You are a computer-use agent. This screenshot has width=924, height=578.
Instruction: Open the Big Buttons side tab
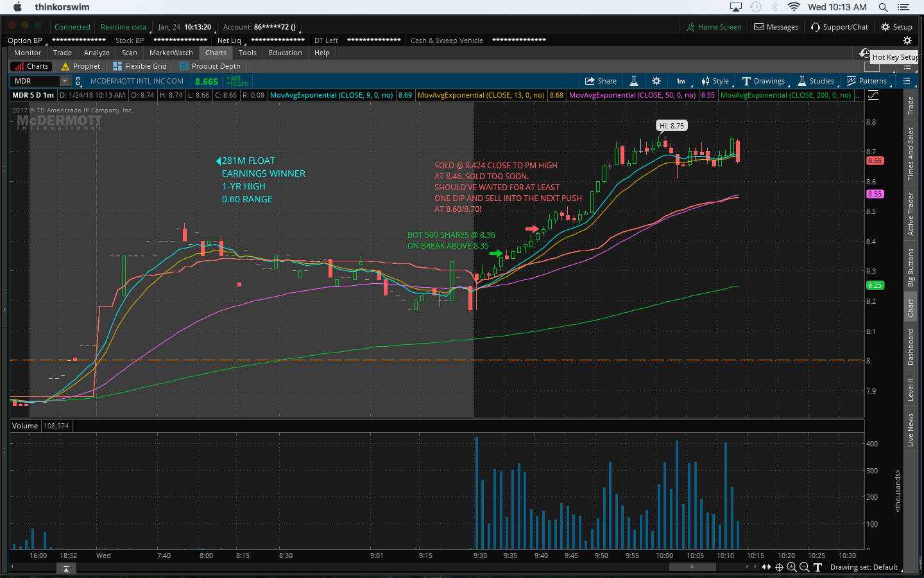click(911, 267)
